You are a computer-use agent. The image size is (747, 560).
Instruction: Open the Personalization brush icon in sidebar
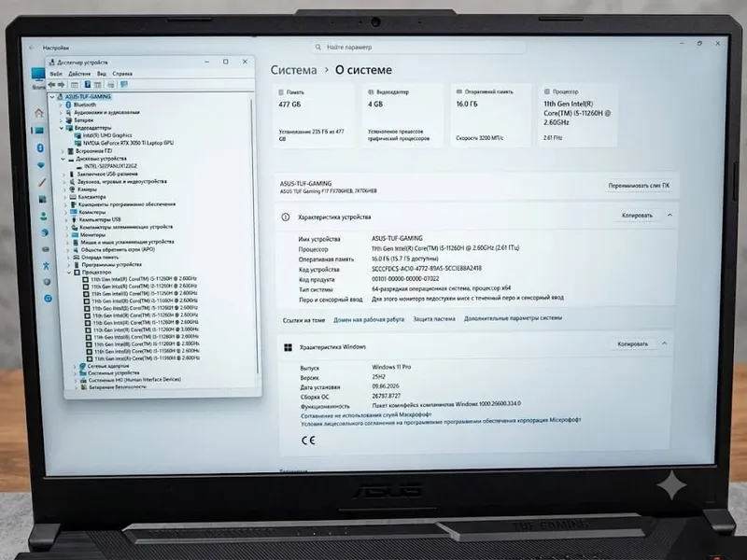(x=42, y=182)
